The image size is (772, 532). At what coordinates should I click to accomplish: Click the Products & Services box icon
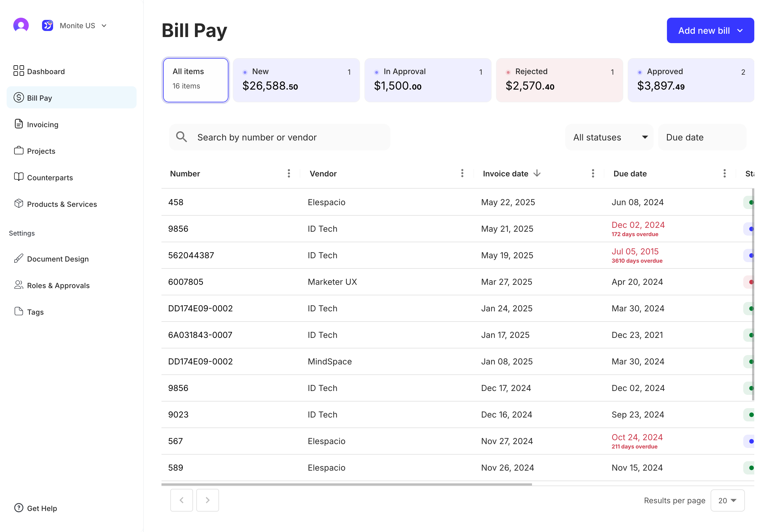tap(19, 204)
